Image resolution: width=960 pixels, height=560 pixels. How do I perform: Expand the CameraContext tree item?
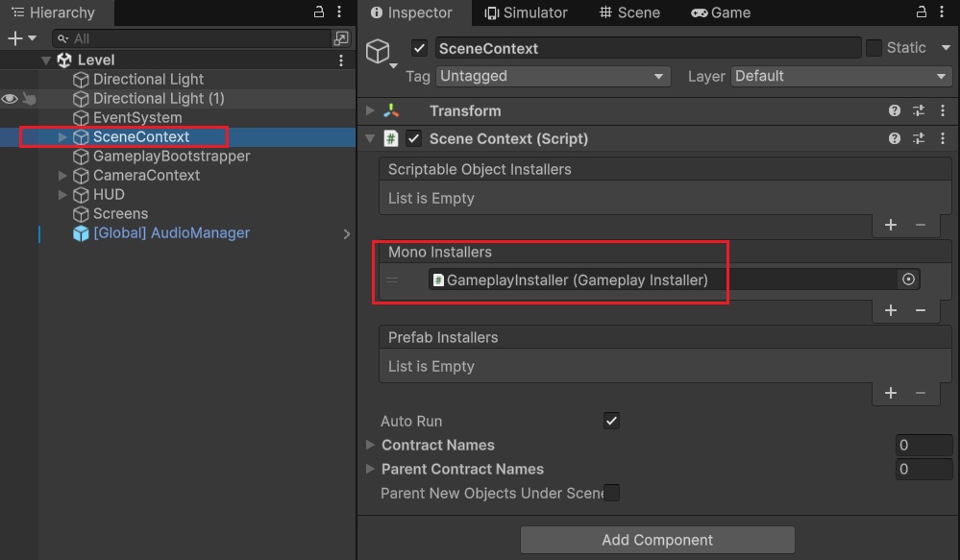pyautogui.click(x=62, y=175)
